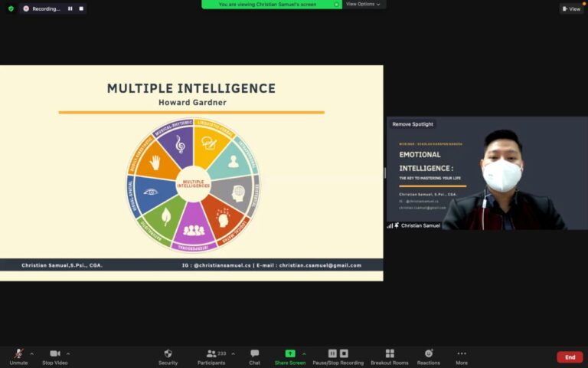
Task: Open the Chat panel
Action: pos(254,355)
